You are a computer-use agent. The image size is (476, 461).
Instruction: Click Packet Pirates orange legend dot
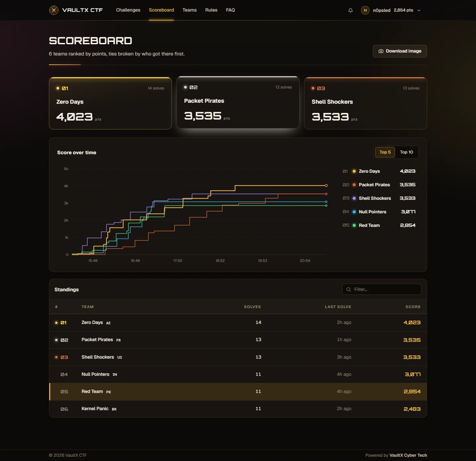354,185
